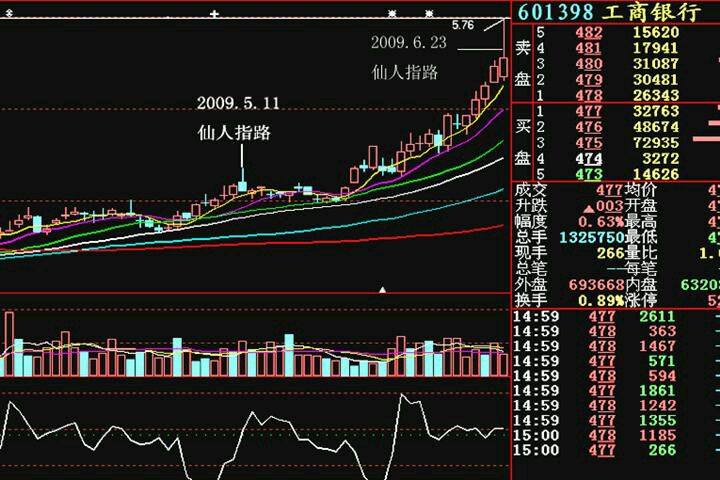Click sell level 5 price 482
Screen dimensions: 720x480
[589, 33]
